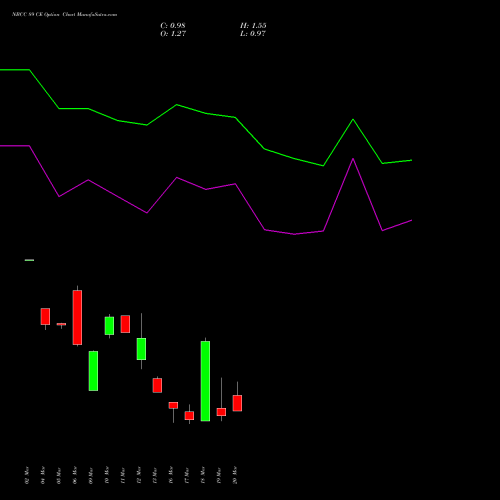Screen dimensions: 500x500
Task: Click the 05 Mar date label
Action: click(59, 475)
